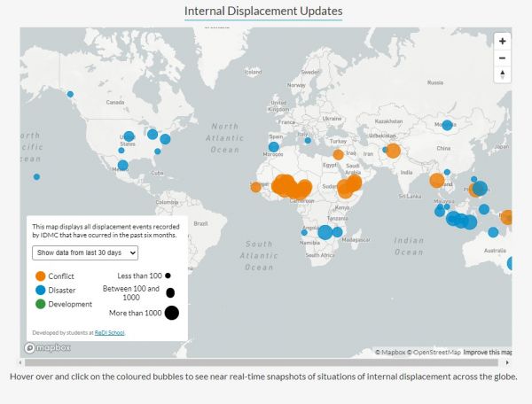Click the blue disaster bubble in Mongolia

448,125
